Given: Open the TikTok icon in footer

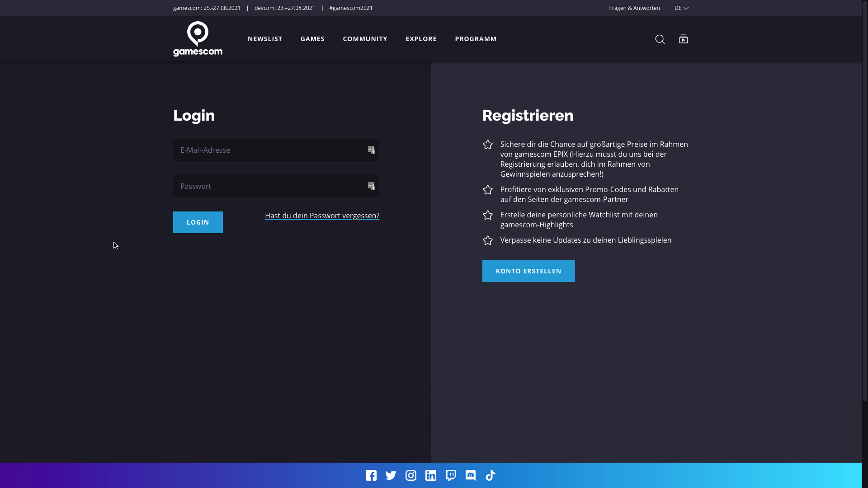Looking at the screenshot, I should tap(491, 475).
